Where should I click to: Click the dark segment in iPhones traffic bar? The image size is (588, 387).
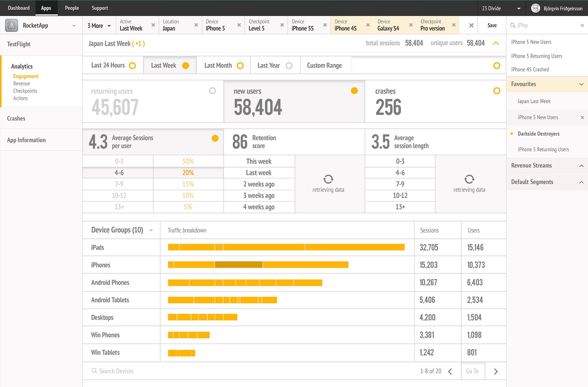[x=238, y=265]
